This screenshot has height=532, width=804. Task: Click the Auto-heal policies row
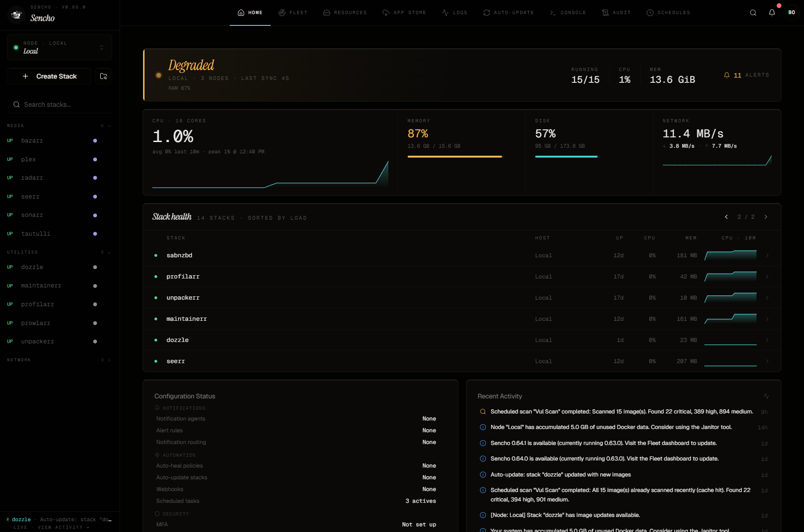click(x=296, y=466)
